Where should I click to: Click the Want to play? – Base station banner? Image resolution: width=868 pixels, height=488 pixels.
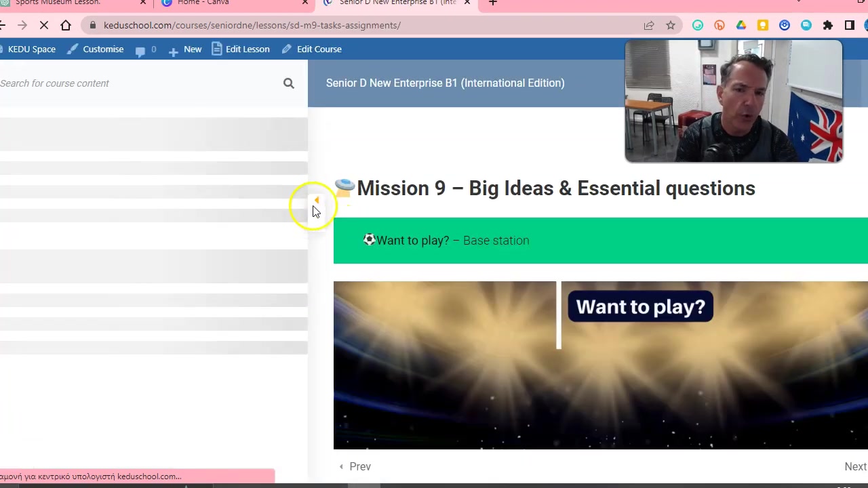(601, 241)
